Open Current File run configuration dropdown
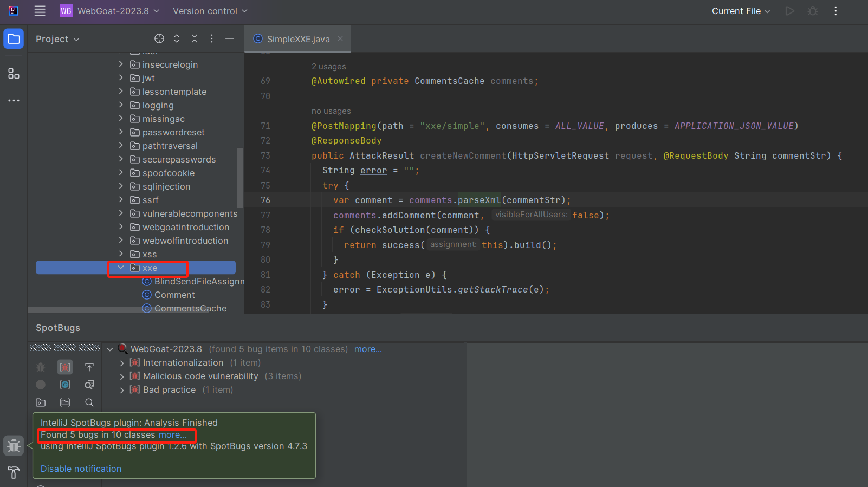Screen dimensions: 868x487 coord(741,11)
